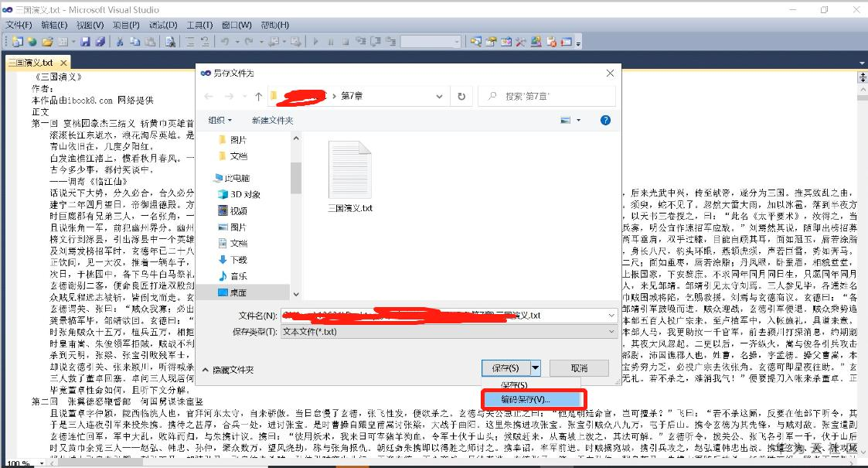
Task: Click the 保存(S) button
Action: [505, 367]
